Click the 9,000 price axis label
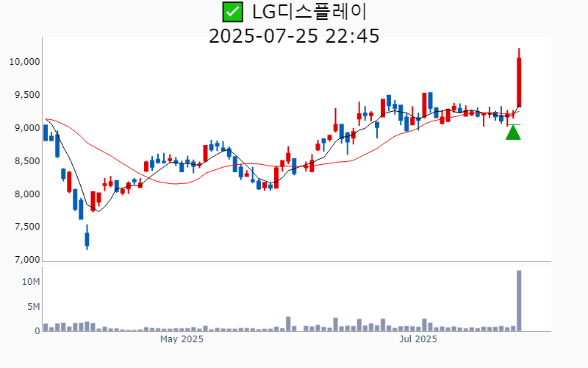588x368 pixels. pos(27,128)
